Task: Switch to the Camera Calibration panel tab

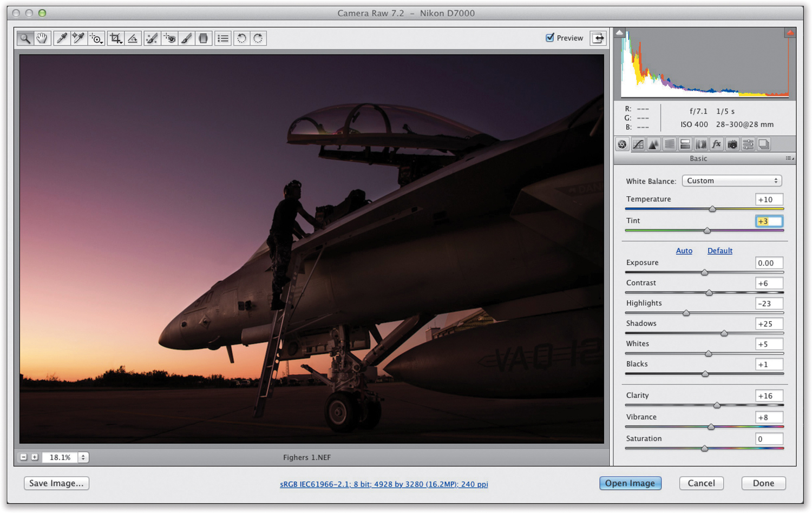Action: tap(732, 144)
